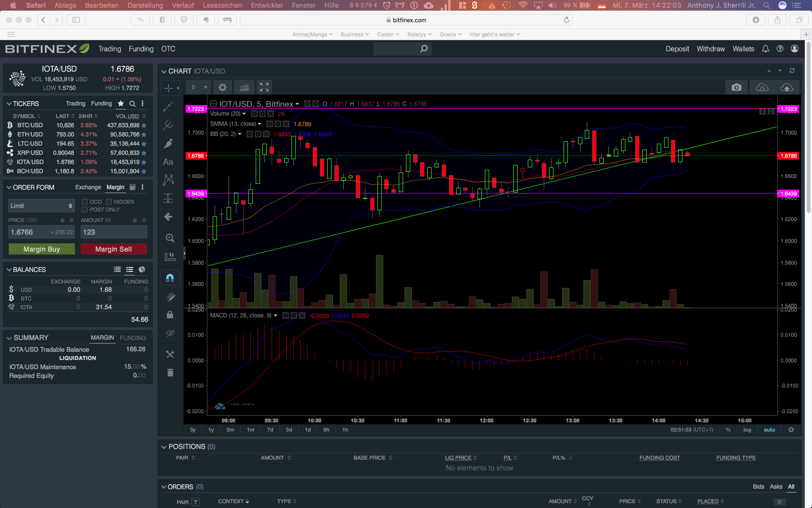Select the crosshair cursor tool

pos(168,88)
